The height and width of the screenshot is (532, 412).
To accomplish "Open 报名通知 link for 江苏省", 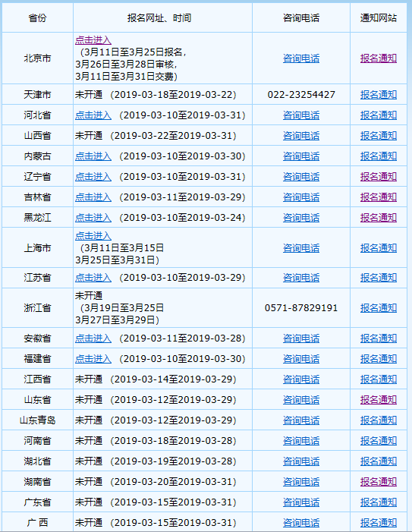I will pos(379,278).
